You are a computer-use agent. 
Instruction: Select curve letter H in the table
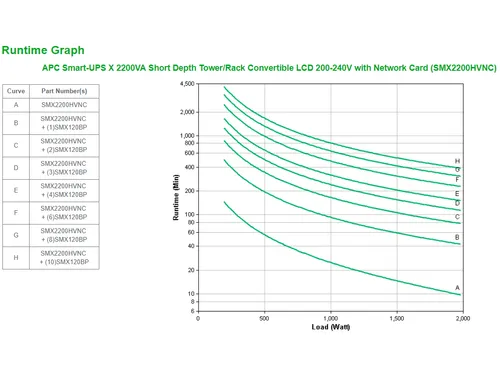click(x=16, y=258)
